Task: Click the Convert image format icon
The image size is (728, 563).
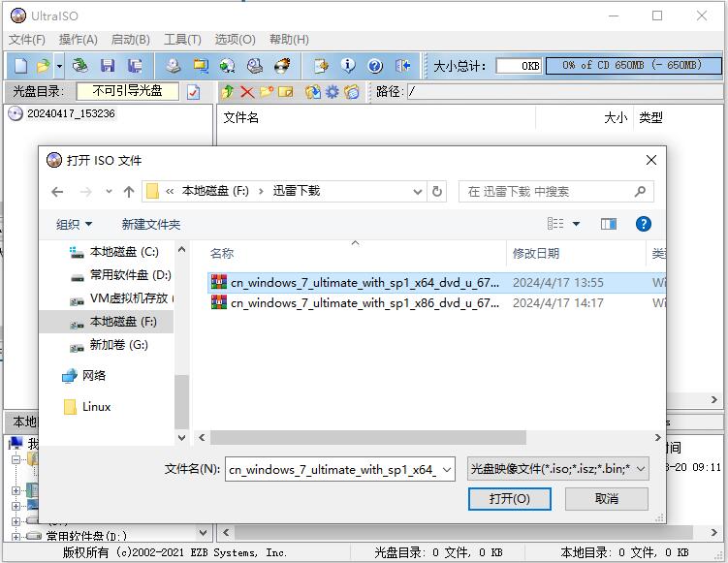Action: [x=201, y=66]
